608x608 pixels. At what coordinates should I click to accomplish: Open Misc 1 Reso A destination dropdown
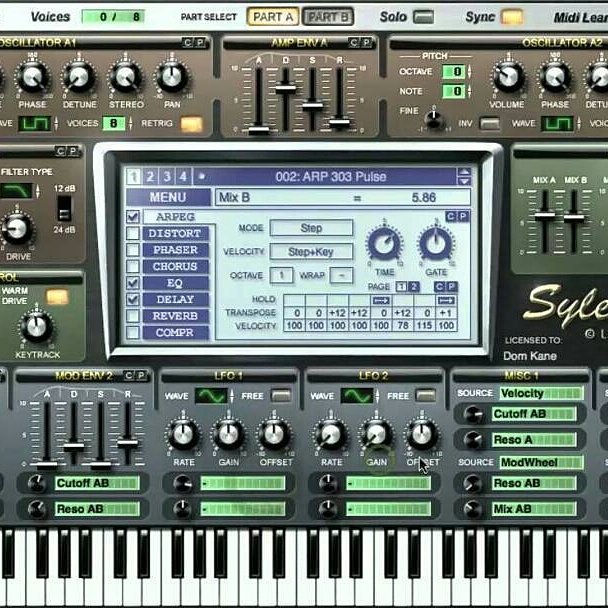[x=534, y=440]
